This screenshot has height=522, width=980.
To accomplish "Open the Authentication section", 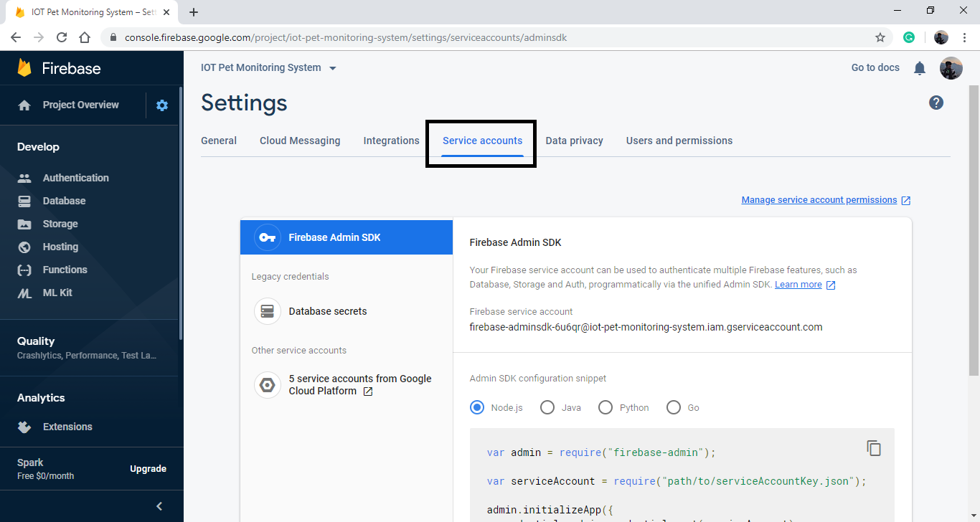I will click(x=75, y=177).
